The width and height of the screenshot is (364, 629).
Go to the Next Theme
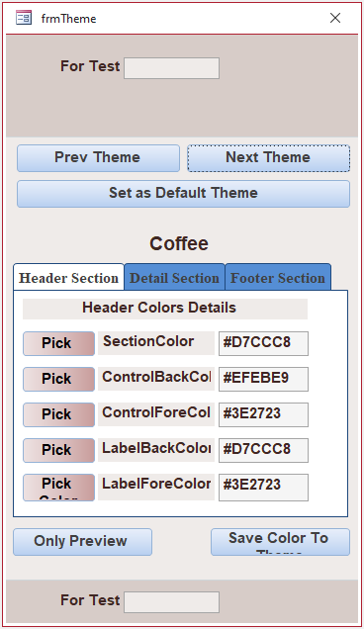(268, 158)
